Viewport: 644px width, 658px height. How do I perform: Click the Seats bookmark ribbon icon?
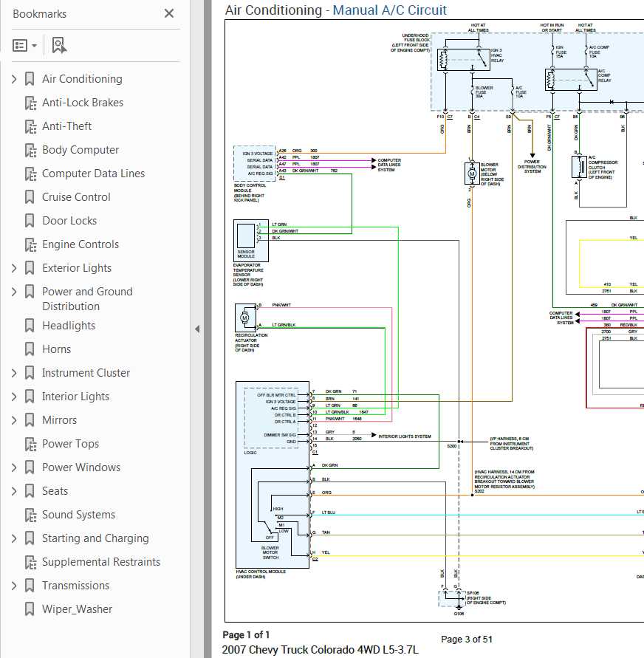click(30, 491)
